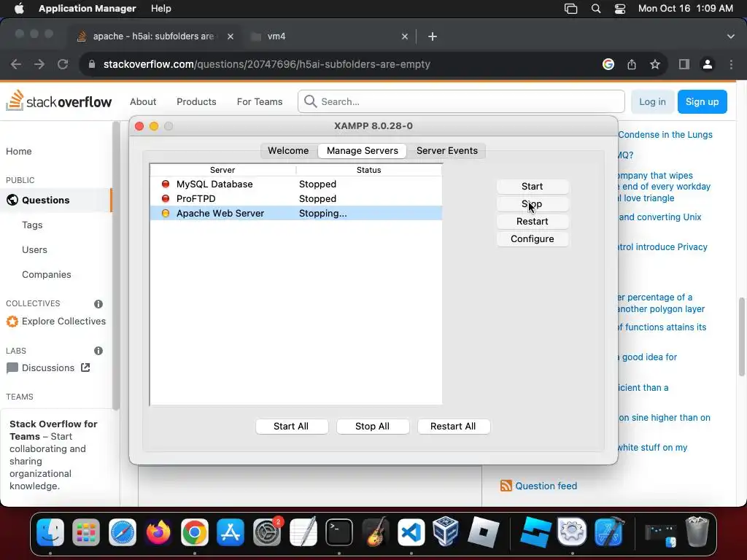Open Control Center in menu bar
This screenshot has height=560, width=747.
coord(620,9)
